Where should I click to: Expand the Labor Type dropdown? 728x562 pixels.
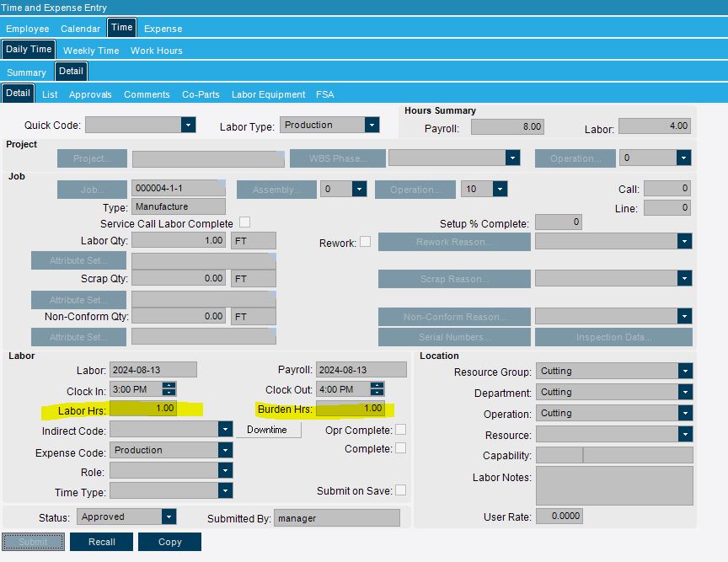tap(372, 125)
